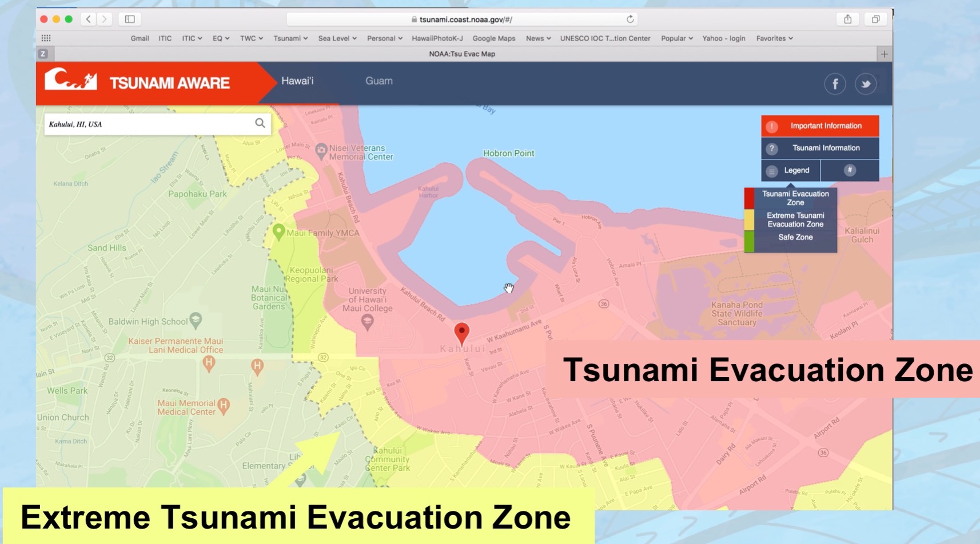Toggle the browser sidebar view button
Image resolution: width=980 pixels, height=544 pixels.
point(130,19)
